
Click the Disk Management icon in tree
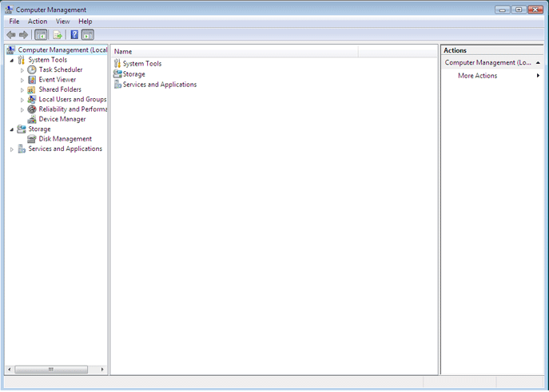(x=32, y=139)
